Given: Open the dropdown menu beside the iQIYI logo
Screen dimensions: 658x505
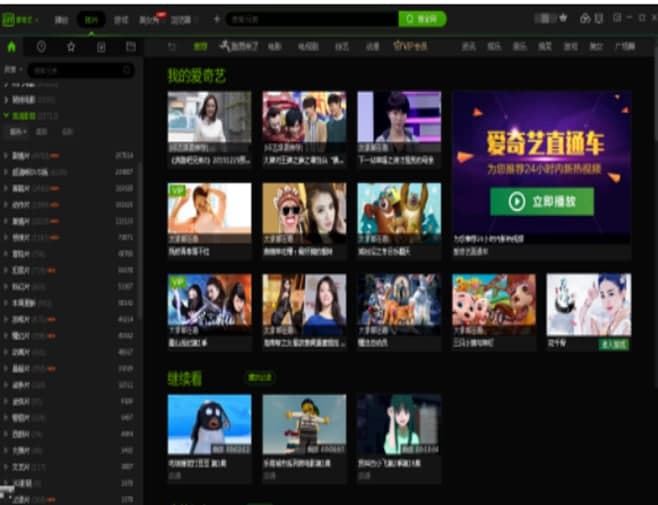Looking at the screenshot, I should point(37,20).
